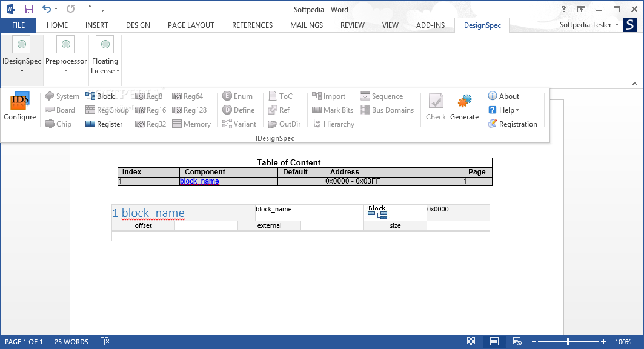Open the Hierarchy view

(x=333, y=124)
